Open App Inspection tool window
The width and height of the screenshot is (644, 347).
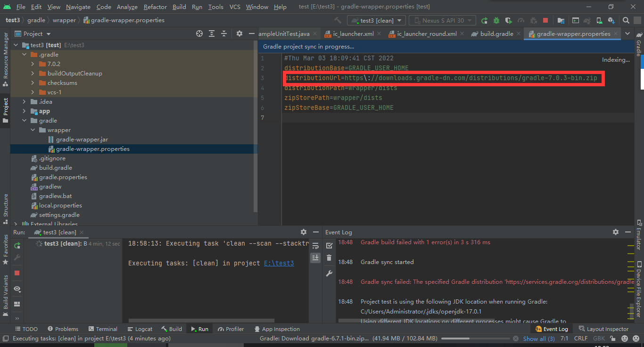(277, 329)
